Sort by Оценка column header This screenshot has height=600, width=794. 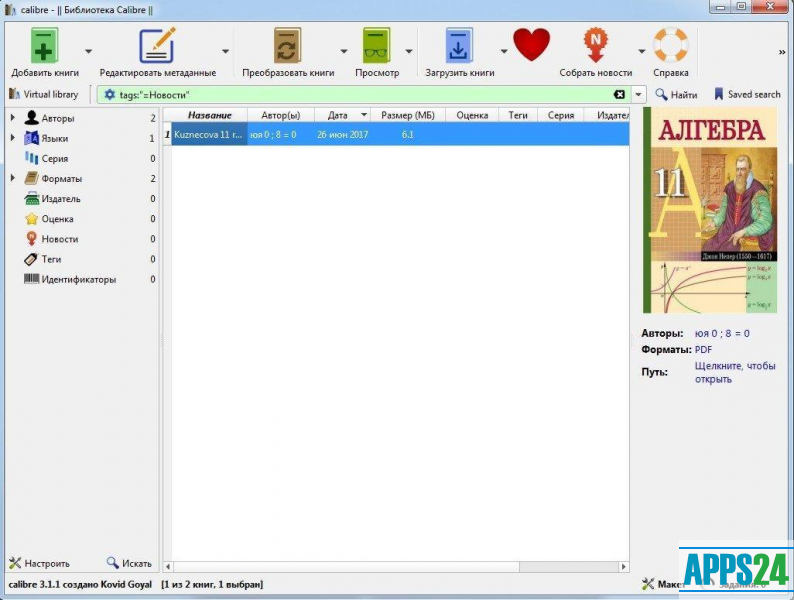pos(472,115)
